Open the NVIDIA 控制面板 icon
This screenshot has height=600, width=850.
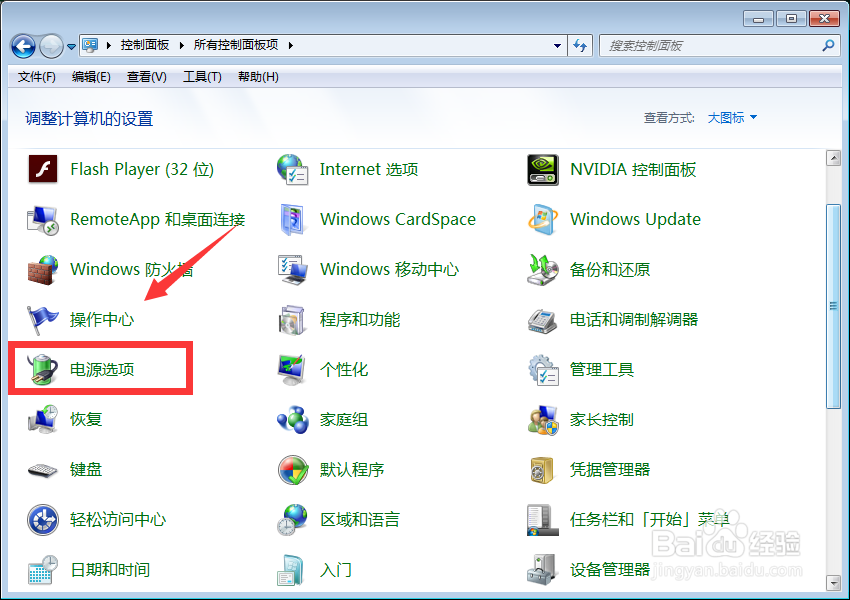click(x=543, y=170)
